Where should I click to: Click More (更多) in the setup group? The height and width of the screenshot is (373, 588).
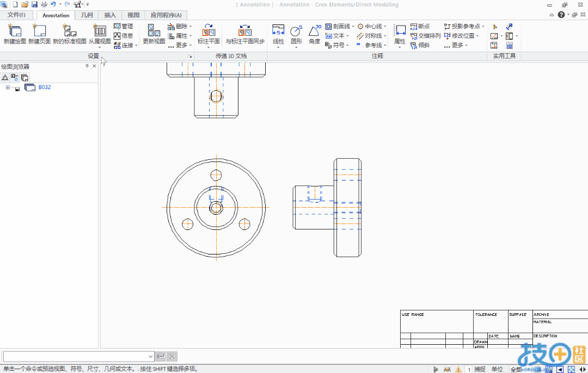[x=180, y=45]
